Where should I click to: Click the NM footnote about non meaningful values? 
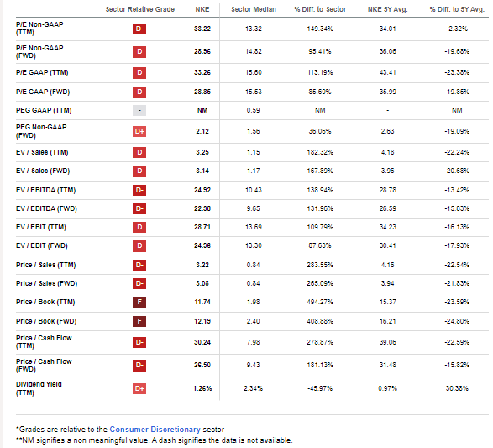coord(155,440)
